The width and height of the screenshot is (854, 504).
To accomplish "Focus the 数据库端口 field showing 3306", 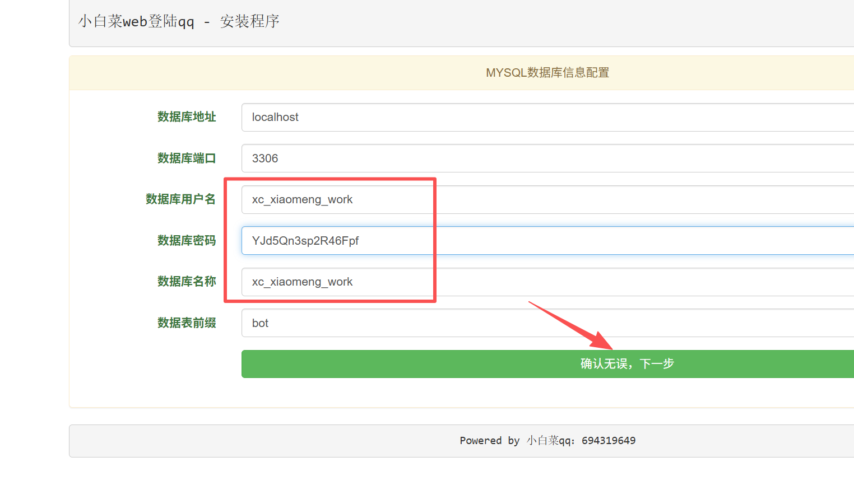I will pyautogui.click(x=546, y=158).
